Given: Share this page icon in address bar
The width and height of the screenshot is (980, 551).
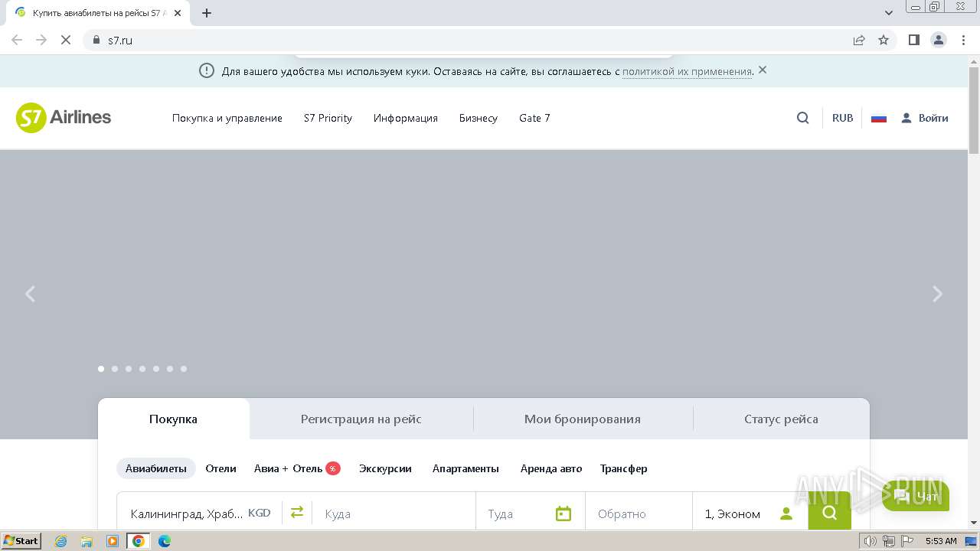Looking at the screenshot, I should pyautogui.click(x=859, y=40).
